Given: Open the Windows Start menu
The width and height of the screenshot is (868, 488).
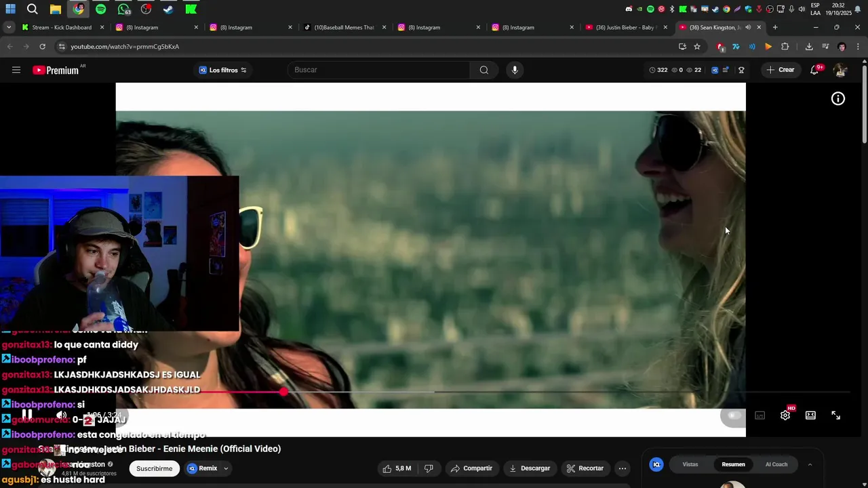Looking at the screenshot, I should point(10,9).
